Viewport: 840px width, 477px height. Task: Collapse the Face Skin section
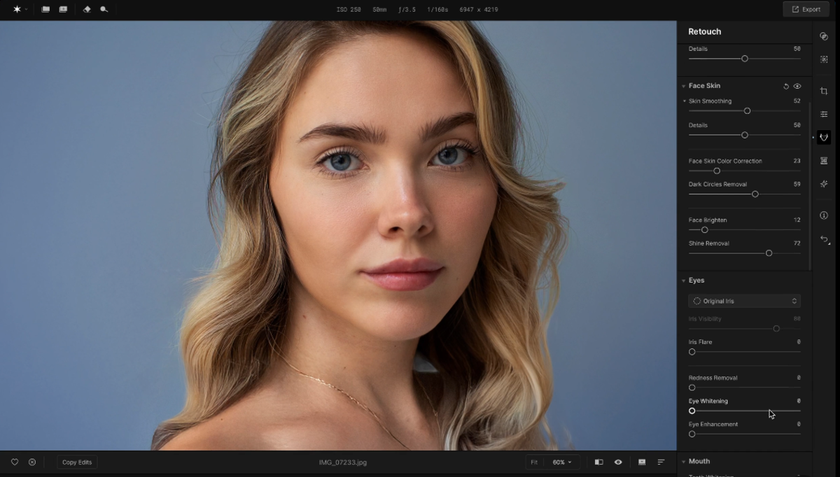pyautogui.click(x=684, y=86)
